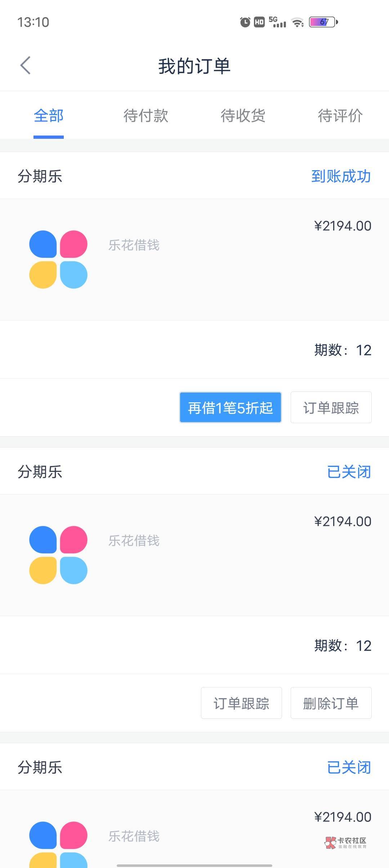The height and width of the screenshot is (868, 389).
Task: Tap the 到账成功 status link
Action: (341, 176)
